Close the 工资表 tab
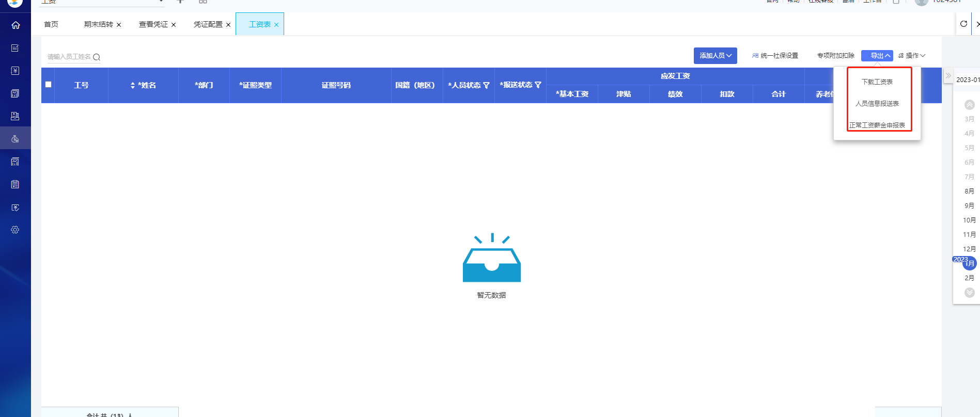The height and width of the screenshot is (417, 980). pyautogui.click(x=276, y=25)
